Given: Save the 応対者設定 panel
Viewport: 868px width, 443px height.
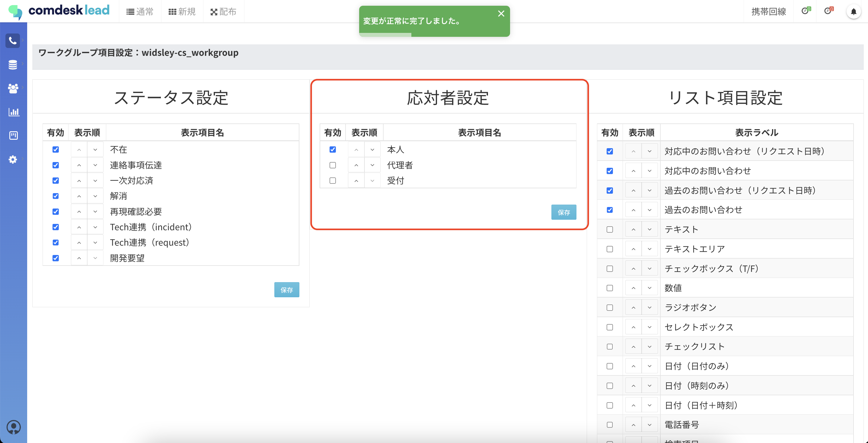Looking at the screenshot, I should click(563, 212).
